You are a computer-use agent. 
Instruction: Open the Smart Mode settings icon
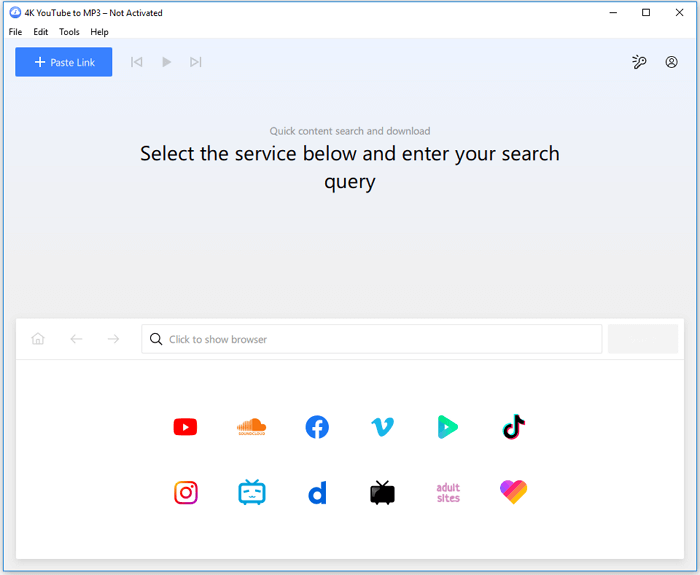pyautogui.click(x=639, y=62)
